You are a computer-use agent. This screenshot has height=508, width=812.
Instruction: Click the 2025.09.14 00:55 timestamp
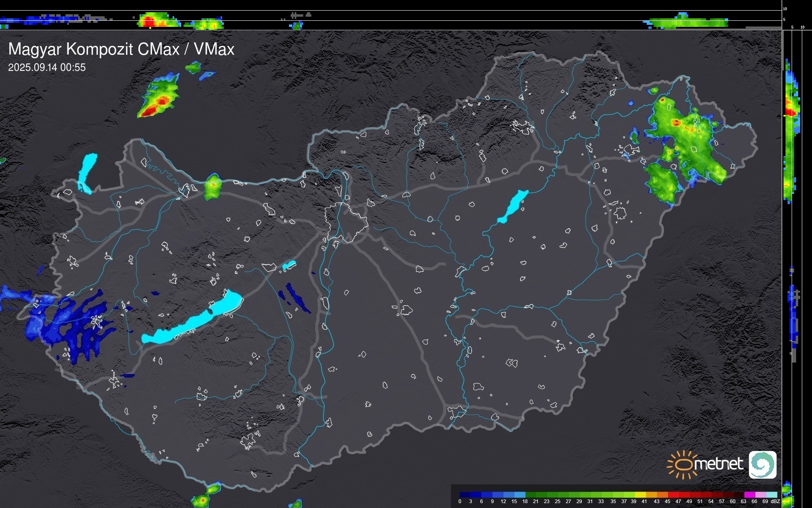coord(47,68)
